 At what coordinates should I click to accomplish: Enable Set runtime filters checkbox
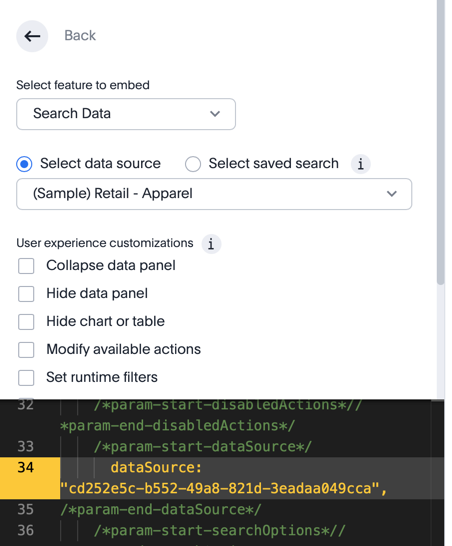pyautogui.click(x=26, y=377)
